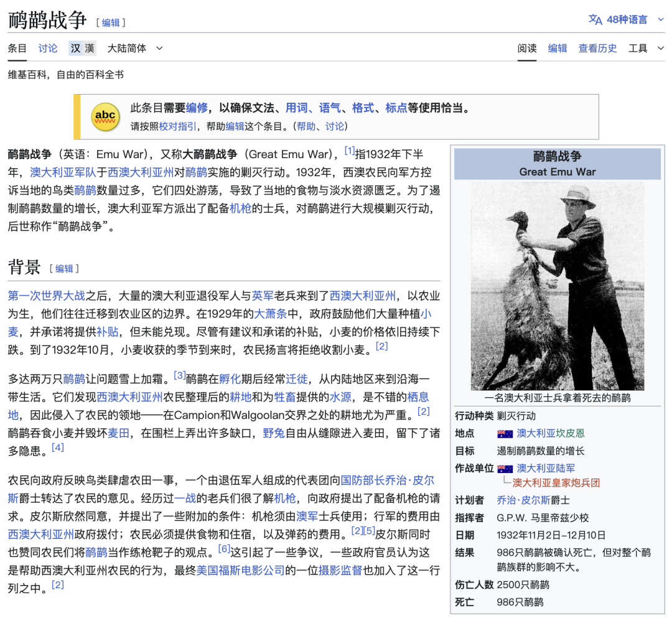Click the 补贴 link
This screenshot has height=618, width=672.
(x=107, y=332)
